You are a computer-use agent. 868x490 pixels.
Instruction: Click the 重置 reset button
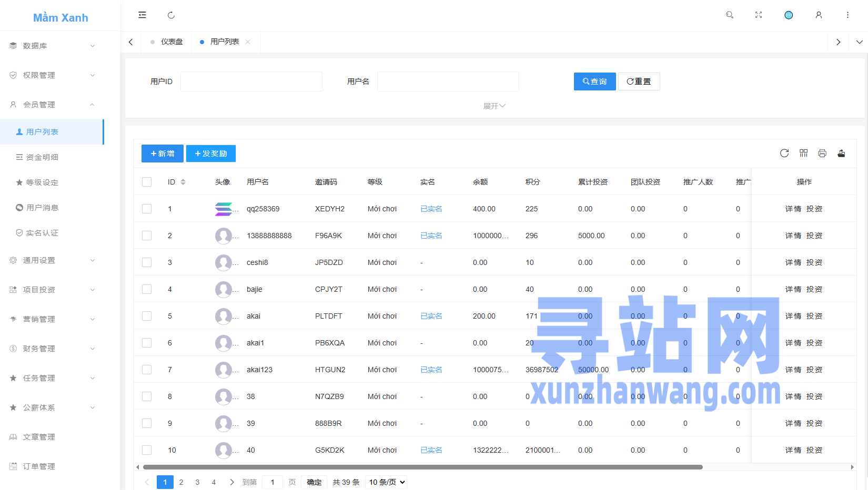639,81
